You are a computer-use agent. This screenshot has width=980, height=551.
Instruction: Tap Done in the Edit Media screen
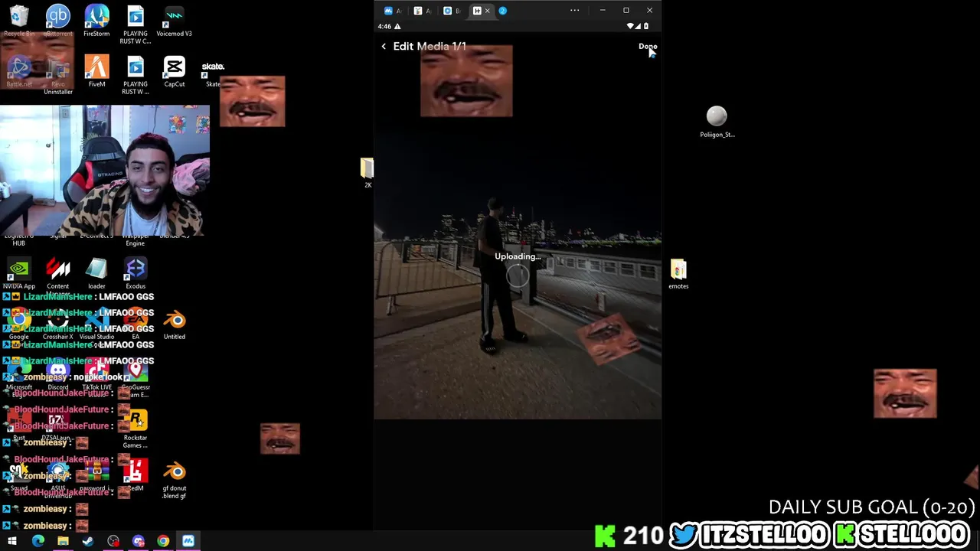point(648,47)
